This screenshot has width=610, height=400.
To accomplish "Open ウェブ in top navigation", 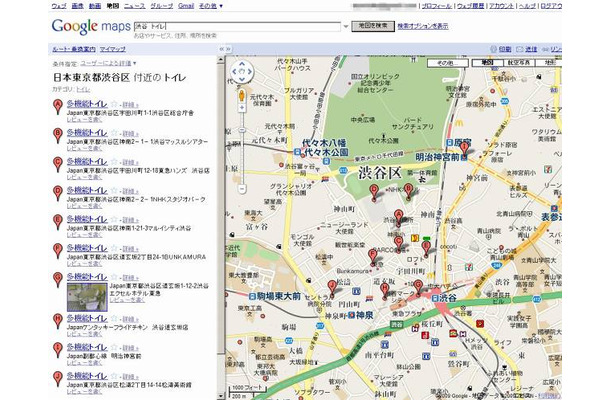I will tap(59, 6).
